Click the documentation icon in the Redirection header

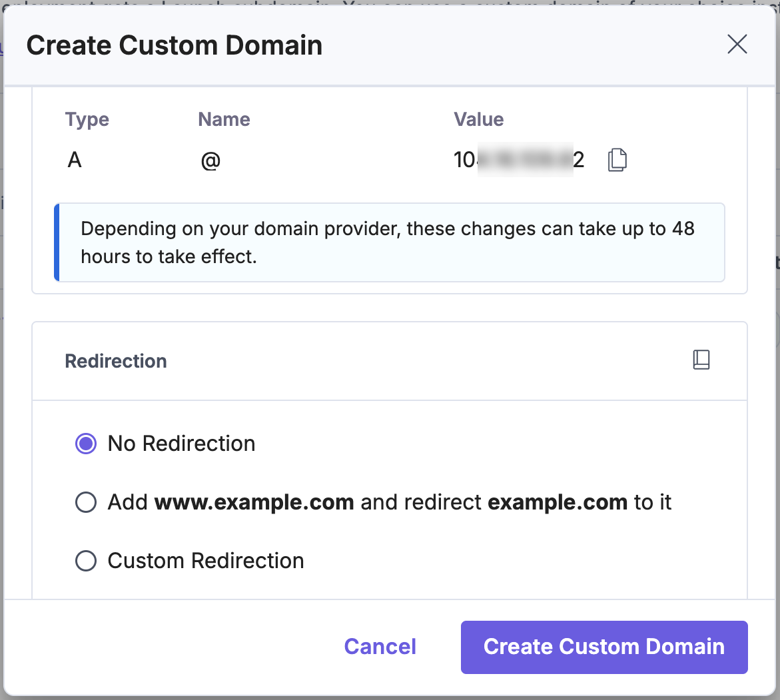701,360
